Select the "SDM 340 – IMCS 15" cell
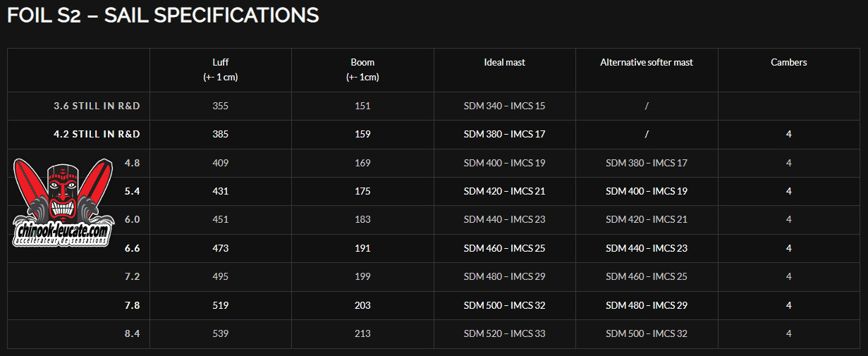Viewport: 868px width, 356px height. 504,106
